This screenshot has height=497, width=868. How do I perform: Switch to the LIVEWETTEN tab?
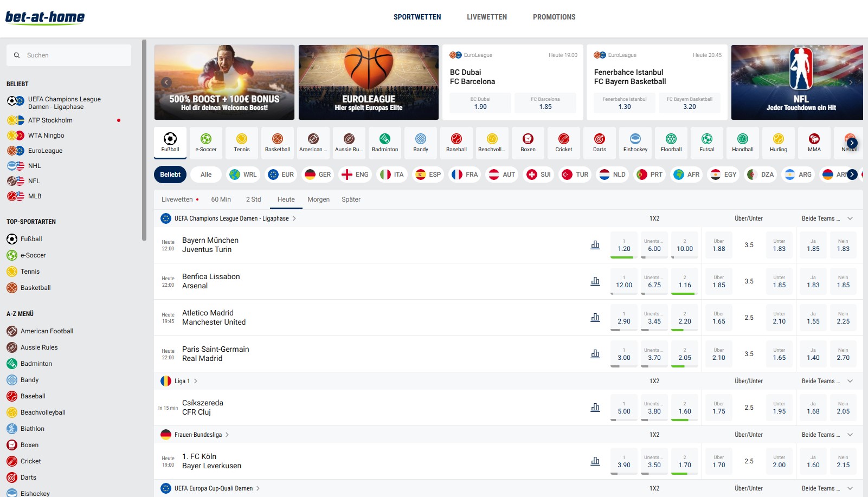[x=486, y=17]
